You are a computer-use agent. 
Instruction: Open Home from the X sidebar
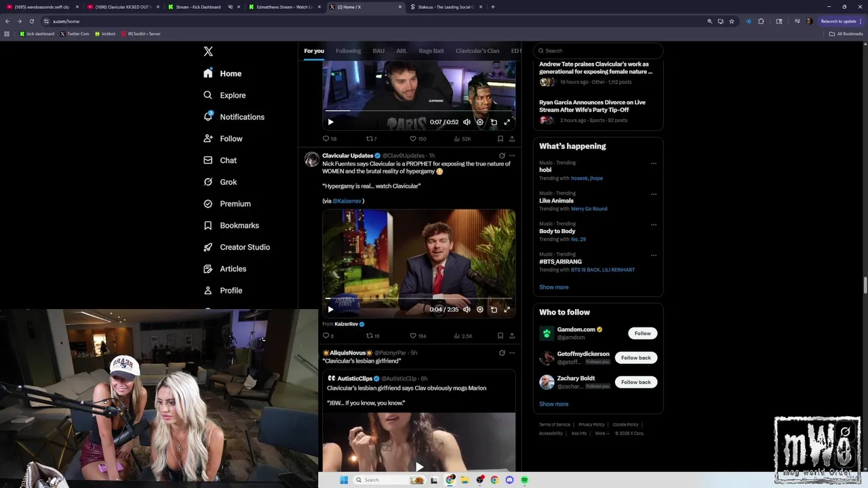click(x=222, y=73)
